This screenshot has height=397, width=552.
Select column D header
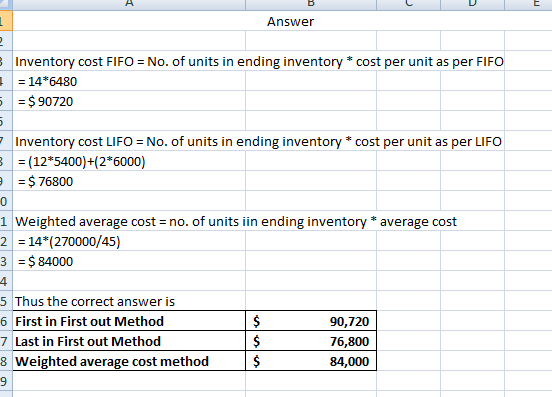coord(472,4)
